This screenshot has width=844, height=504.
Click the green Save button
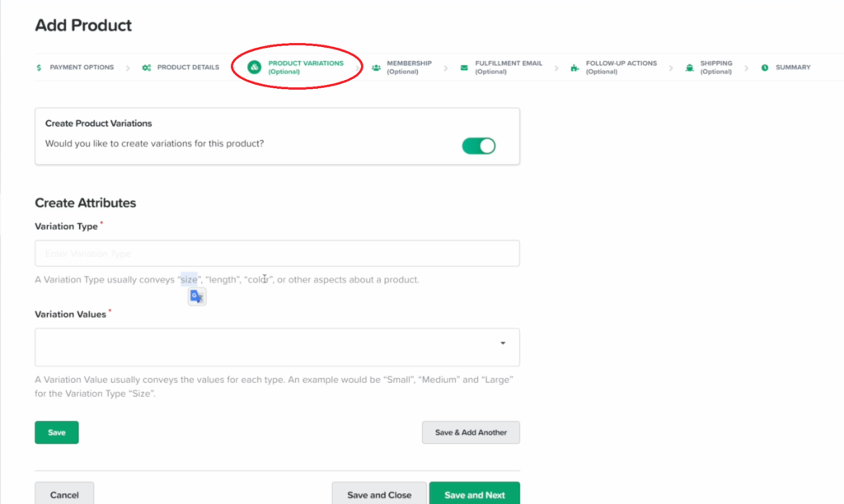coord(57,432)
